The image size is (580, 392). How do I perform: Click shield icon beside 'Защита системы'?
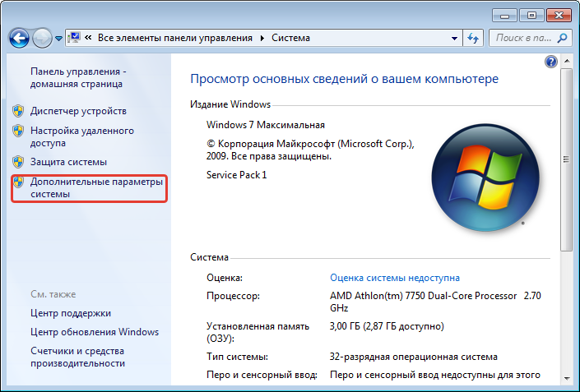(18, 162)
